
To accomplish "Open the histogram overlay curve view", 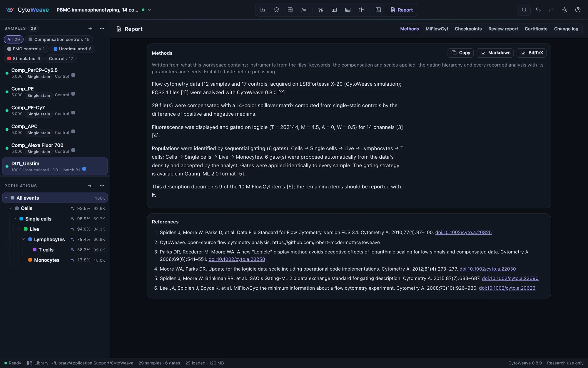I will tap(304, 10).
